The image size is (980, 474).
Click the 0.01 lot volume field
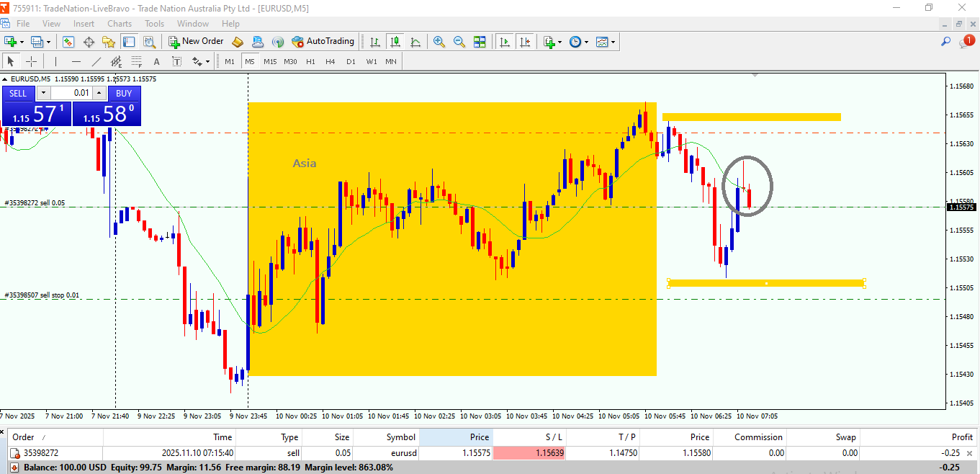coord(71,93)
